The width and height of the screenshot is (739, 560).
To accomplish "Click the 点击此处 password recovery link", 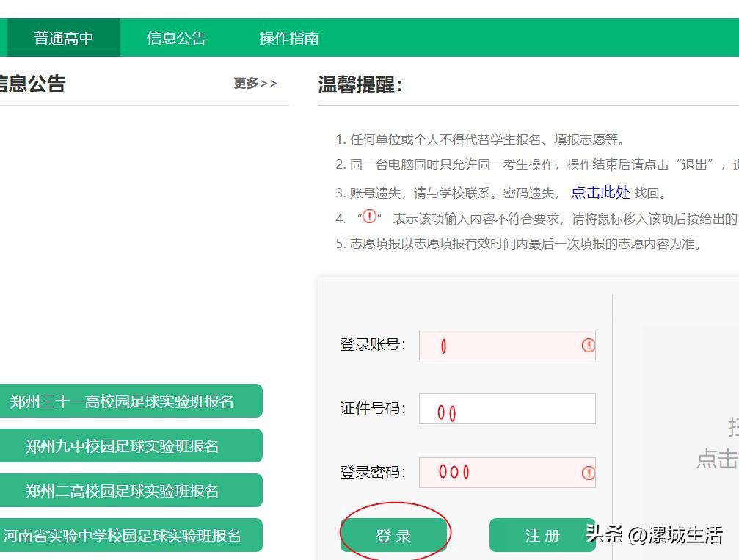I will click(x=600, y=192).
